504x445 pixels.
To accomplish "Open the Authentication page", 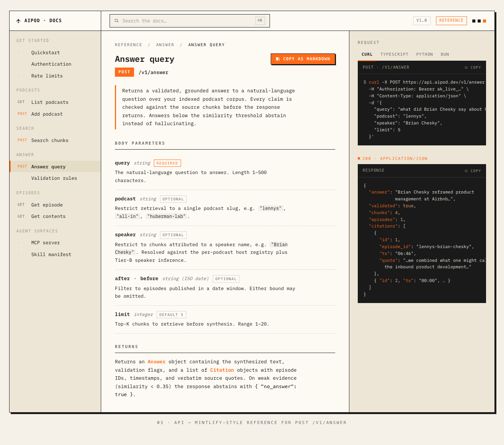I will (55, 64).
